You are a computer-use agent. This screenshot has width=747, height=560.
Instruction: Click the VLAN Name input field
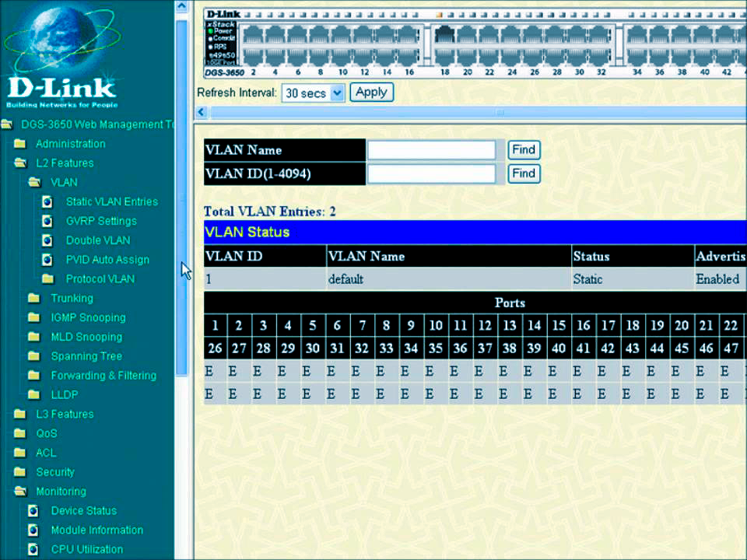[x=431, y=150]
